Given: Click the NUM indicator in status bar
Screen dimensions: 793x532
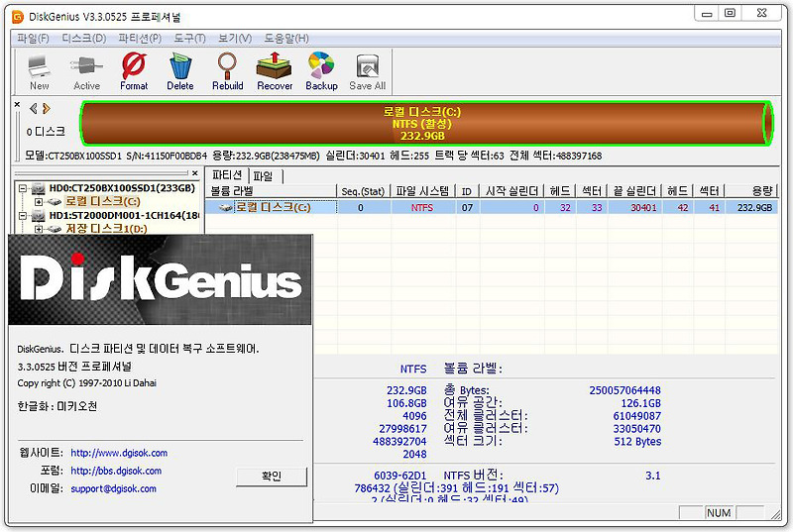Looking at the screenshot, I should click(x=719, y=513).
